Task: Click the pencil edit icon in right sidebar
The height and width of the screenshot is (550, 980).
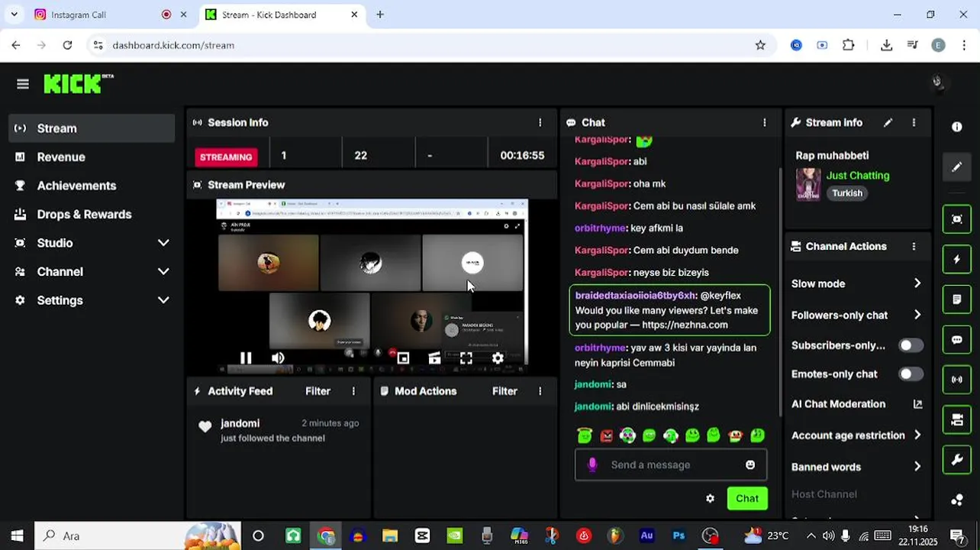Action: (x=957, y=167)
